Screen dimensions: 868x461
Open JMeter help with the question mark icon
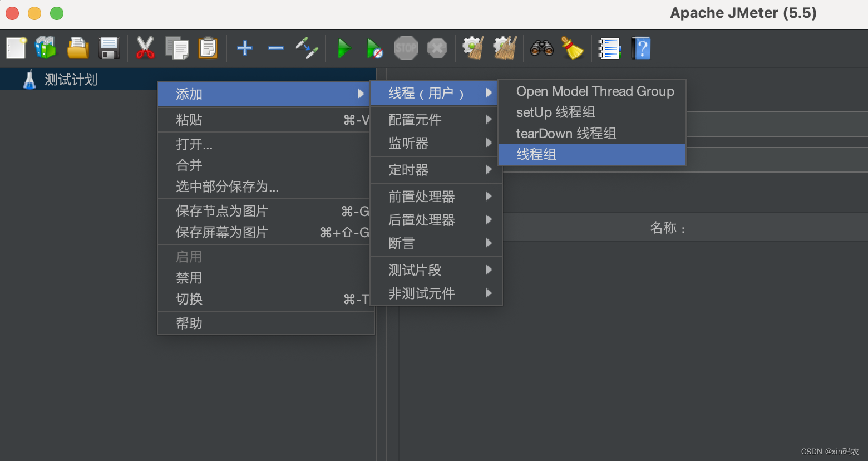641,48
